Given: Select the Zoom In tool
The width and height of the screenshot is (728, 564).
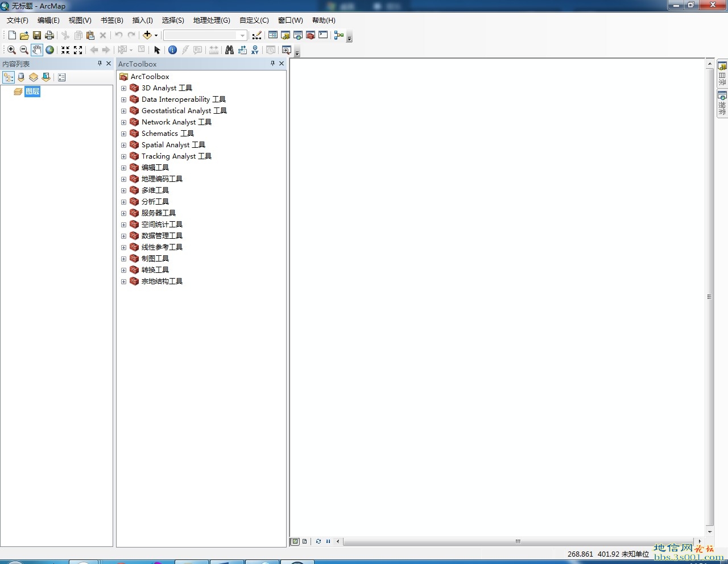Looking at the screenshot, I should pos(11,50).
